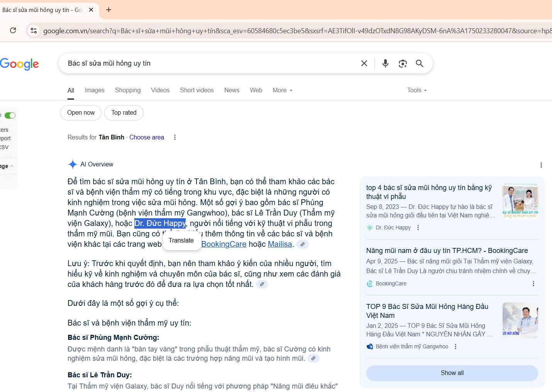This screenshot has height=392, width=552.
Task: Clear the search query with X
Action: pyautogui.click(x=364, y=63)
